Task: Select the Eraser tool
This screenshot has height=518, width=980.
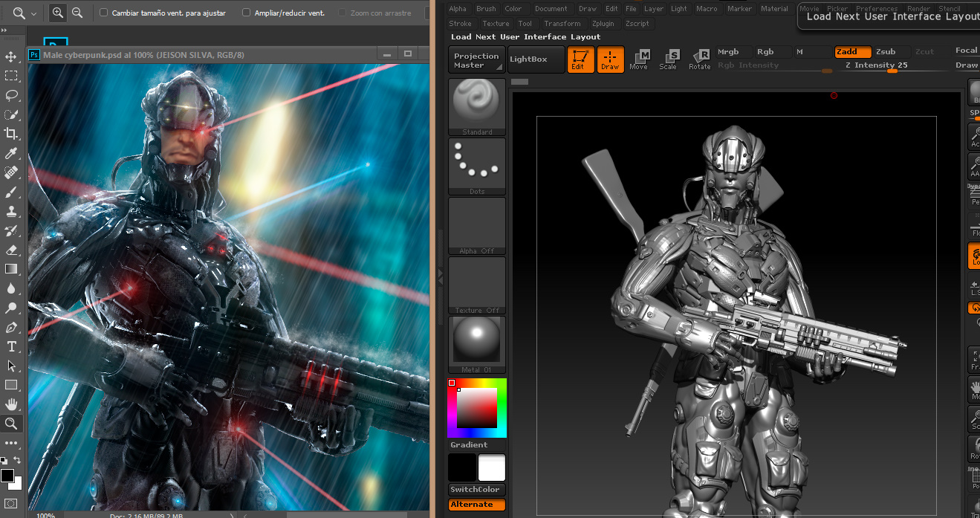Action: [11, 250]
